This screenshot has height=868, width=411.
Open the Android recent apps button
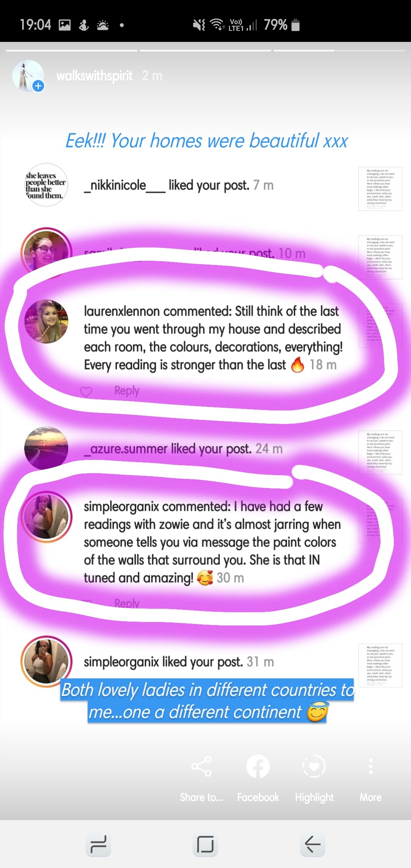(99, 844)
